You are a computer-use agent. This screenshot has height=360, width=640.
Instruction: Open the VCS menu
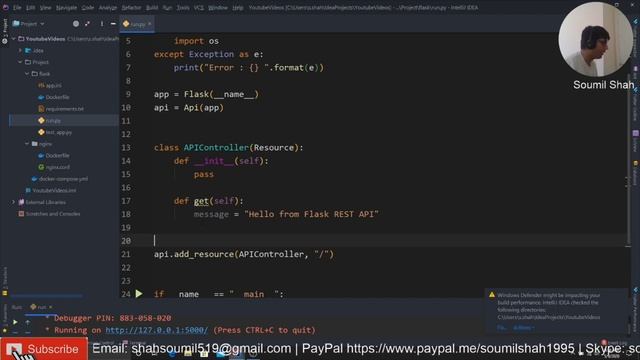click(198, 7)
